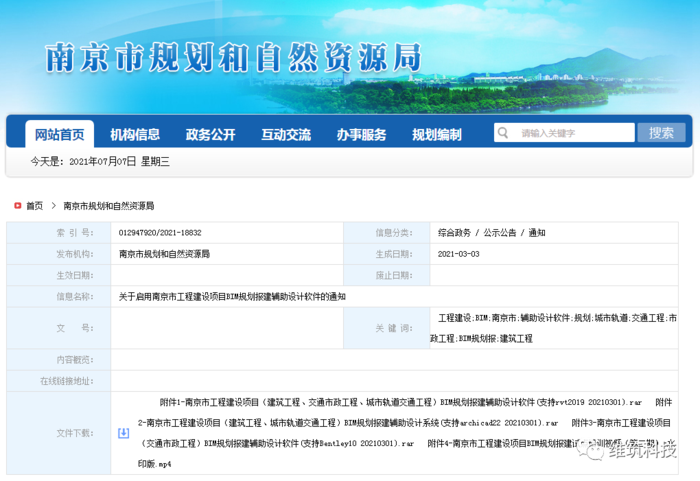Click the 文件下载 row label
The image size is (700, 481).
coord(75,433)
